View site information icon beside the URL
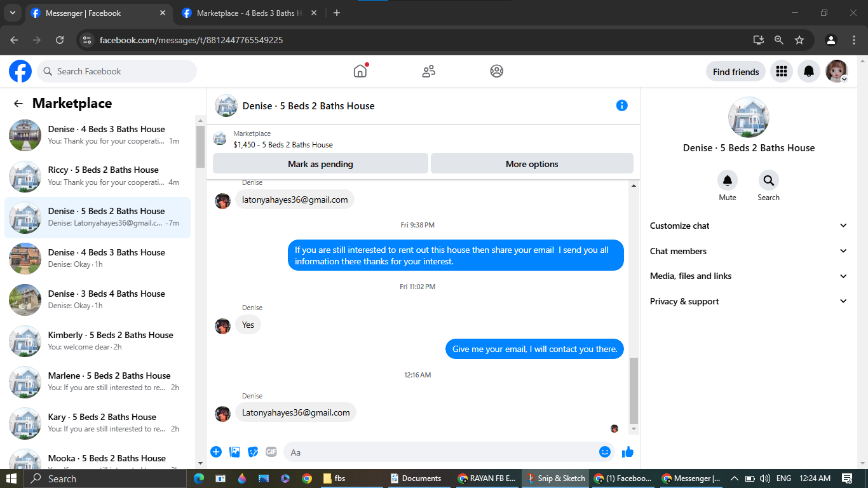The height and width of the screenshot is (488, 868). 87,40
